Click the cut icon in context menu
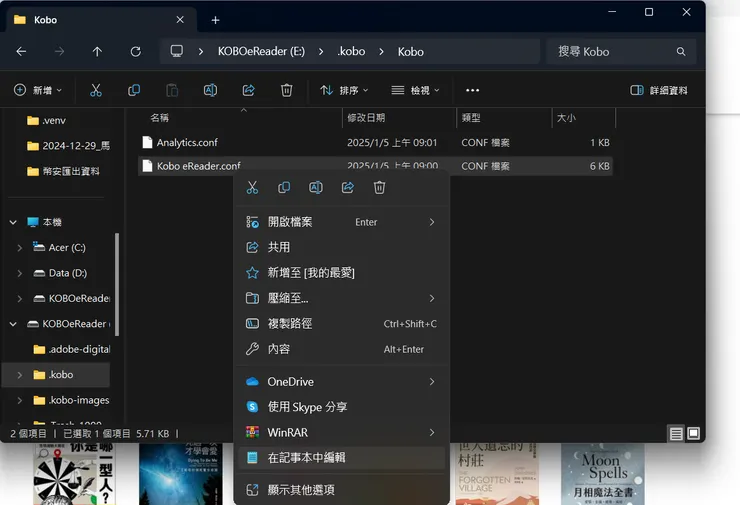Viewport: 740px width, 505px height. pos(252,187)
